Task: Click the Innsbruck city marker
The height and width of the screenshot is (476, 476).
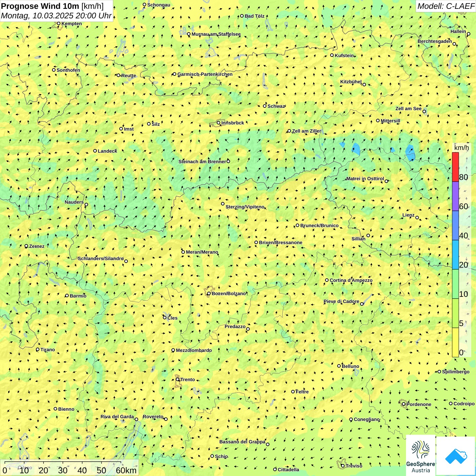Action: (219, 123)
